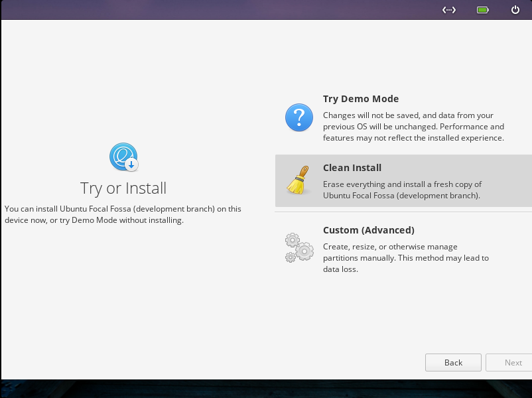This screenshot has width=532, height=398.
Task: Choose the Clean Install heading
Action: [x=352, y=168]
